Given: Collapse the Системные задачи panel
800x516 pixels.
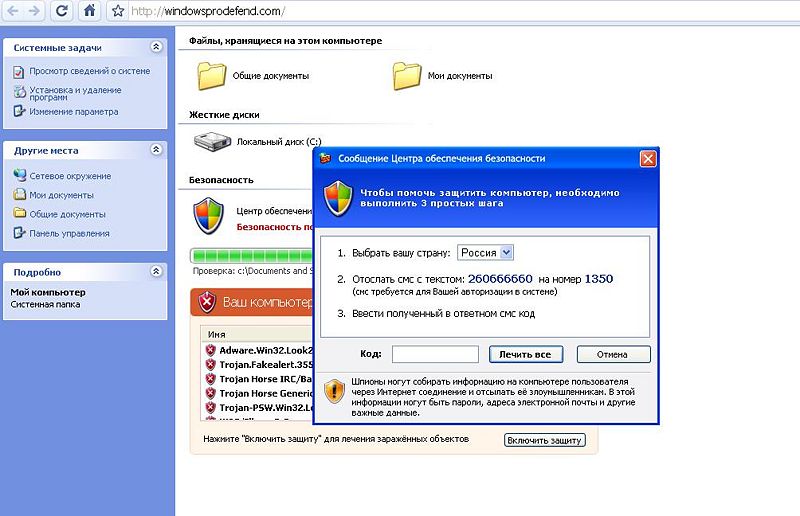Looking at the screenshot, I should pos(155,47).
